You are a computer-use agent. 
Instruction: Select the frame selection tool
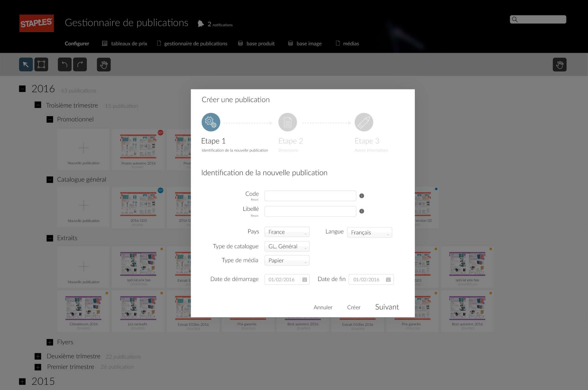tap(41, 65)
